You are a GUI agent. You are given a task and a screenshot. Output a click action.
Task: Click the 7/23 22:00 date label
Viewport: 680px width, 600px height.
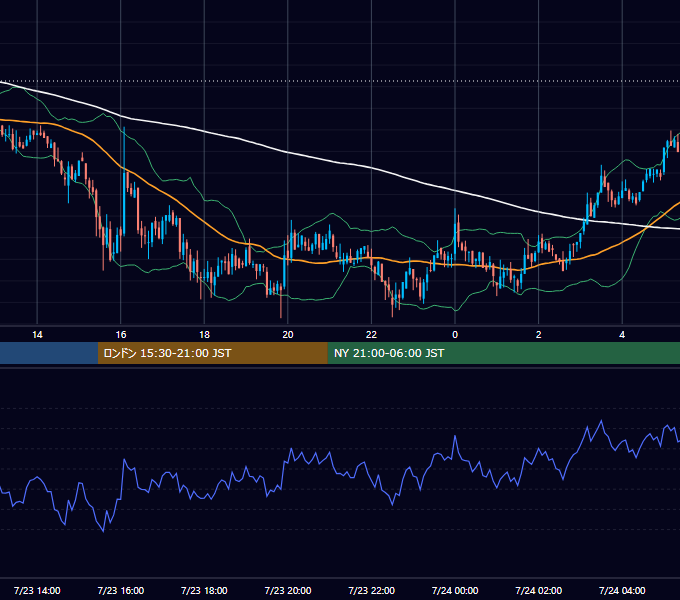click(x=371, y=590)
